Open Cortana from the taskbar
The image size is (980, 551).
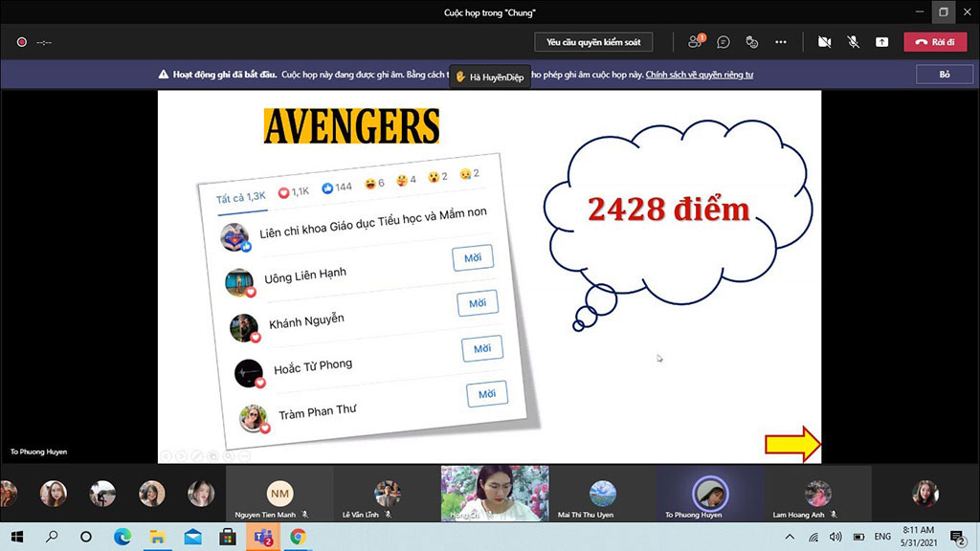pos(86,537)
